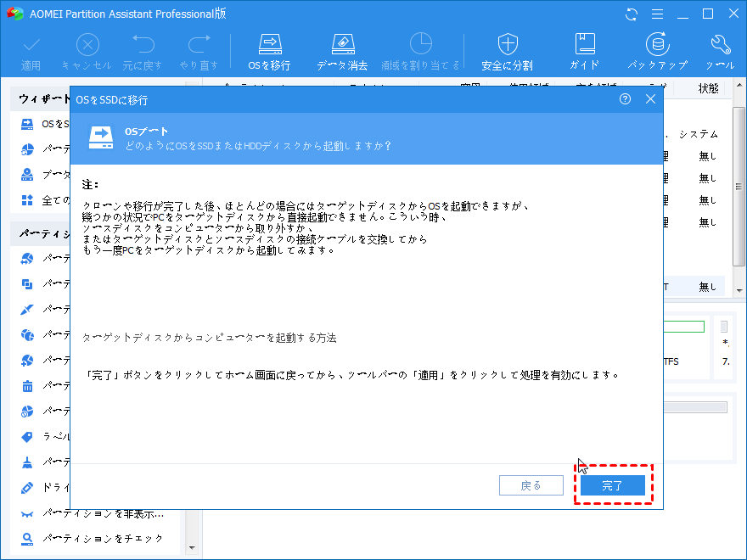
Task: Select the 全ての... wizard sidebar item
Action: click(46, 200)
